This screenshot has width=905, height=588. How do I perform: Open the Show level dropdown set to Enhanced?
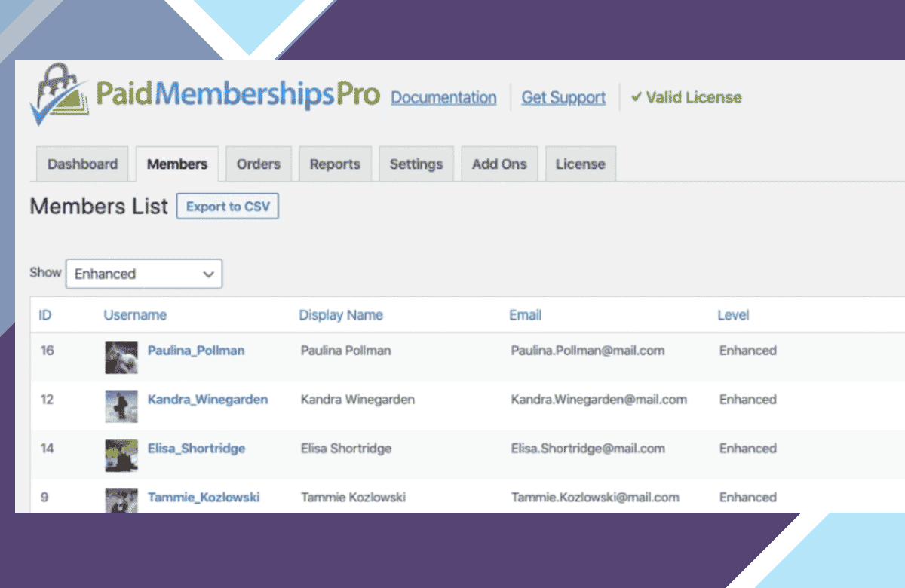(x=144, y=274)
